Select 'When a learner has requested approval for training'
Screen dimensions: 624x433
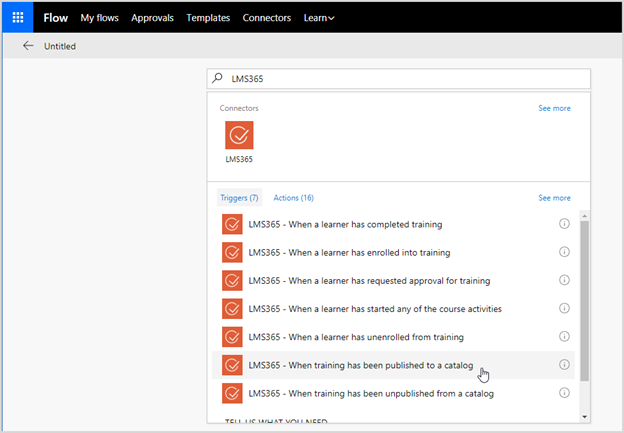[x=393, y=281]
